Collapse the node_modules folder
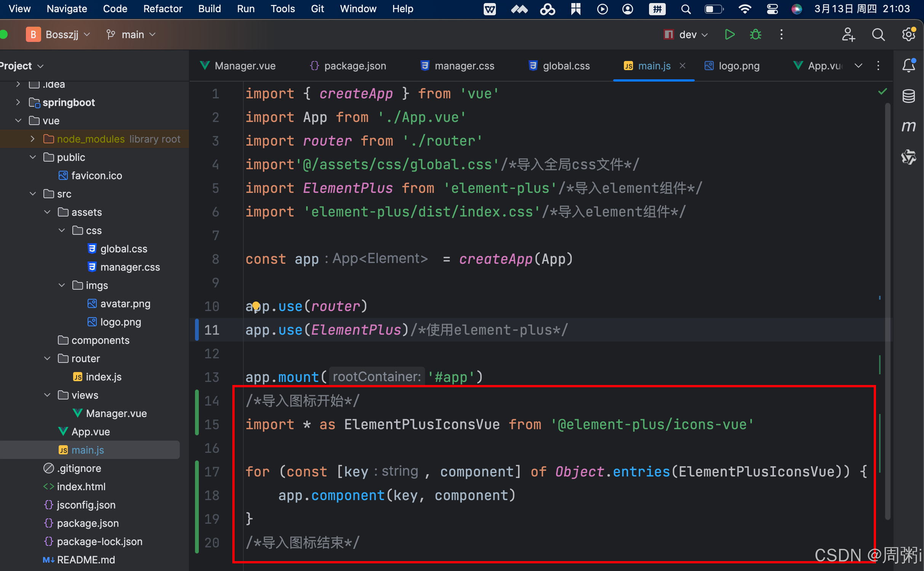Screen dimensions: 924x571 (x=32, y=139)
